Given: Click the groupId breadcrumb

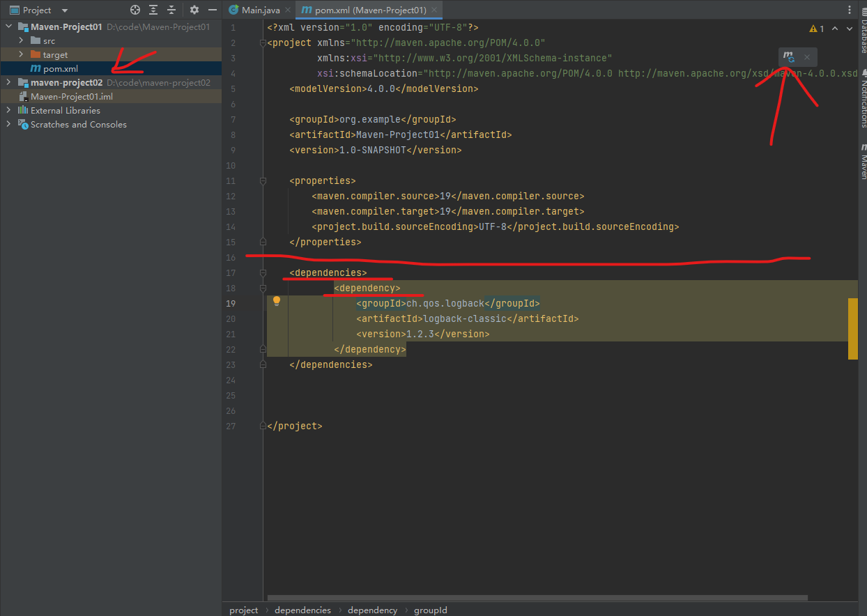Looking at the screenshot, I should point(430,610).
